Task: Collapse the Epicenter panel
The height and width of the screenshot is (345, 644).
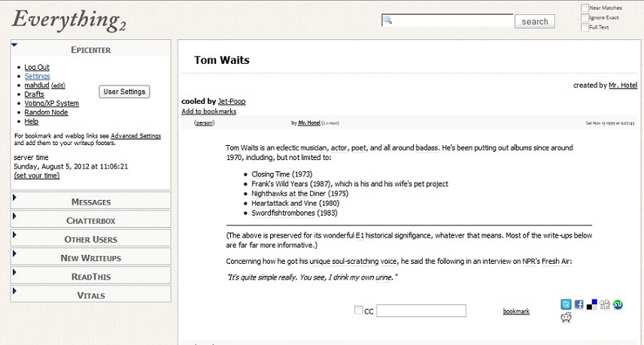Action: (14, 44)
